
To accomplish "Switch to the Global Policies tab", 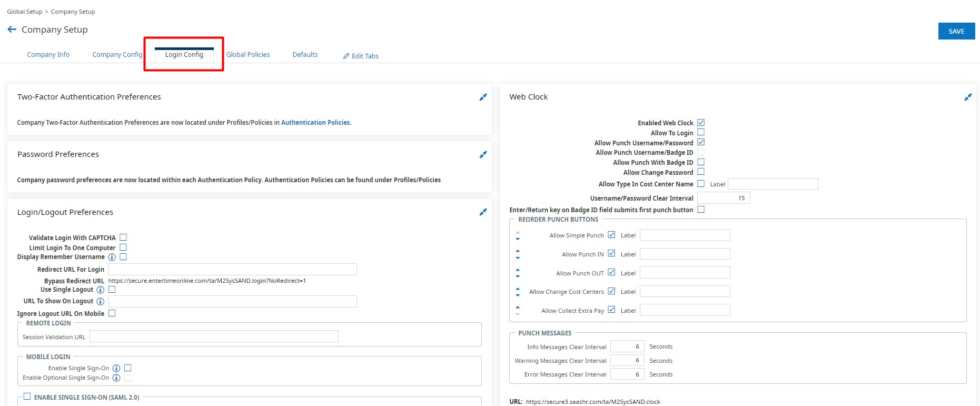I will (x=248, y=55).
